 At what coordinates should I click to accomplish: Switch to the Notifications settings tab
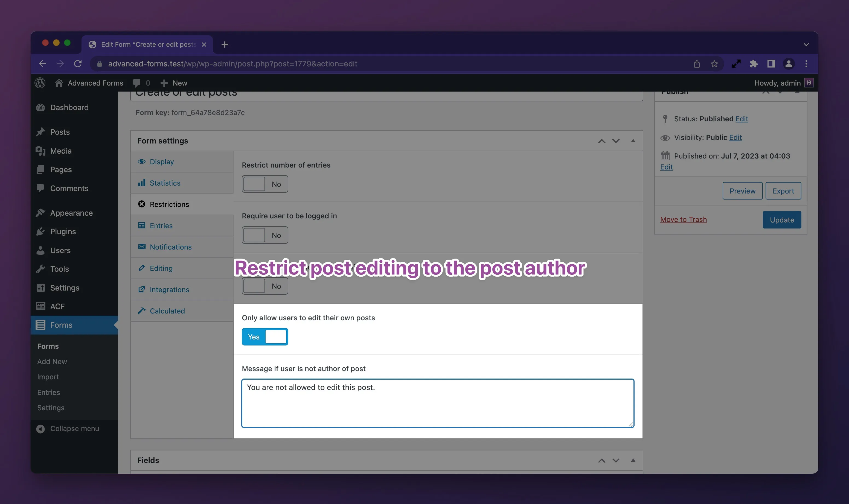[182, 247]
